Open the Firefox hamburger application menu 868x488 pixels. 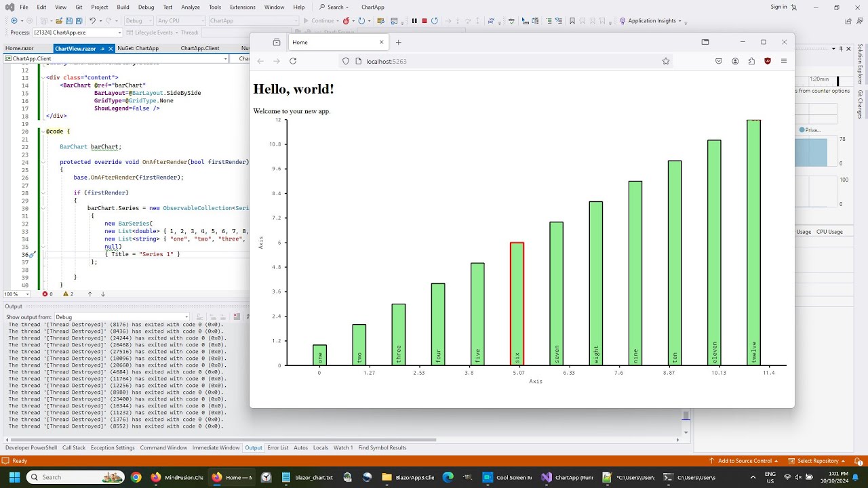click(784, 61)
